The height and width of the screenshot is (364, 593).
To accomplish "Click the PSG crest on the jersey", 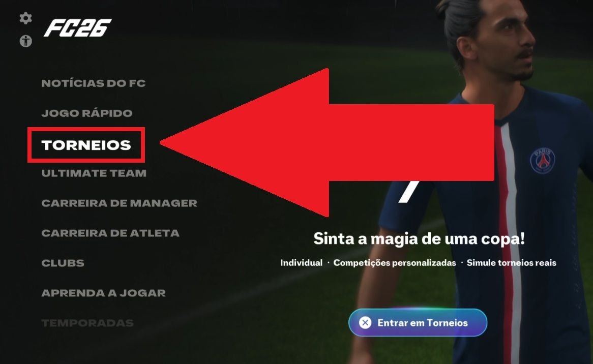I will point(542,161).
